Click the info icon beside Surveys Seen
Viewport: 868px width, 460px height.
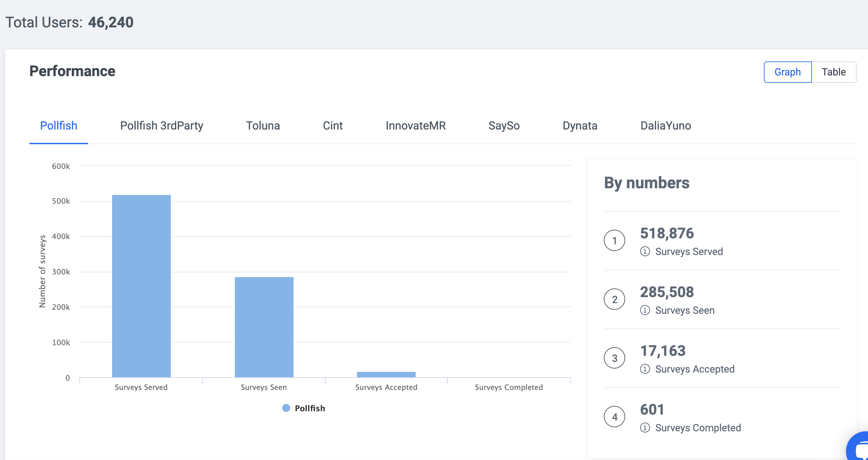coord(645,310)
